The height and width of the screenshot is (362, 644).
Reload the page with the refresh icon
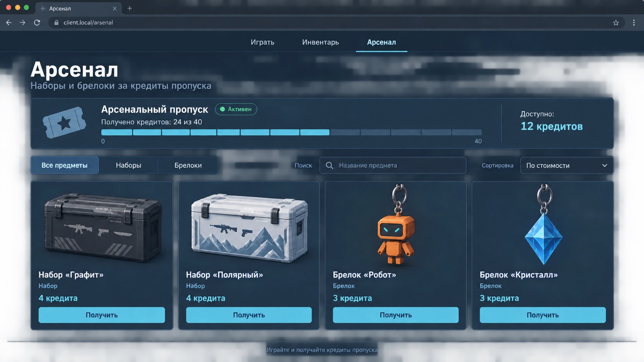point(37,23)
